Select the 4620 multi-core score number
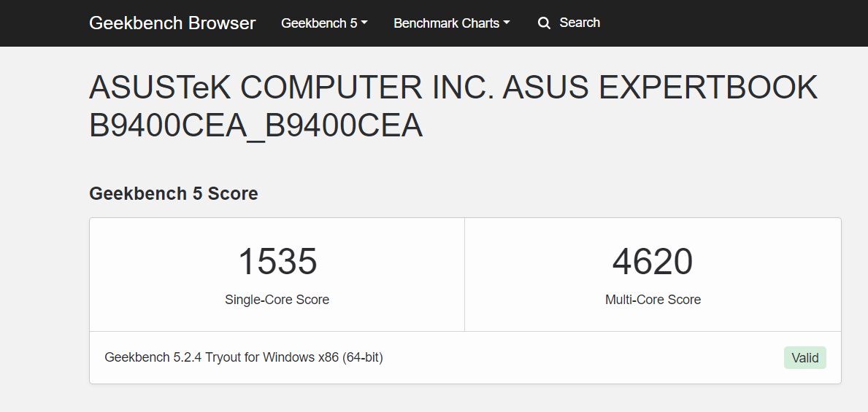The width and height of the screenshot is (868, 412). [x=653, y=262]
